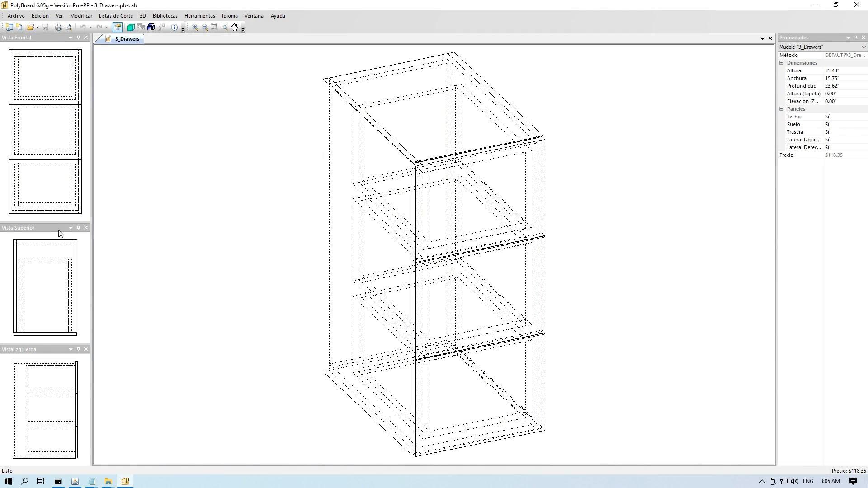
Task: Select the Pan hand tool
Action: 235,28
